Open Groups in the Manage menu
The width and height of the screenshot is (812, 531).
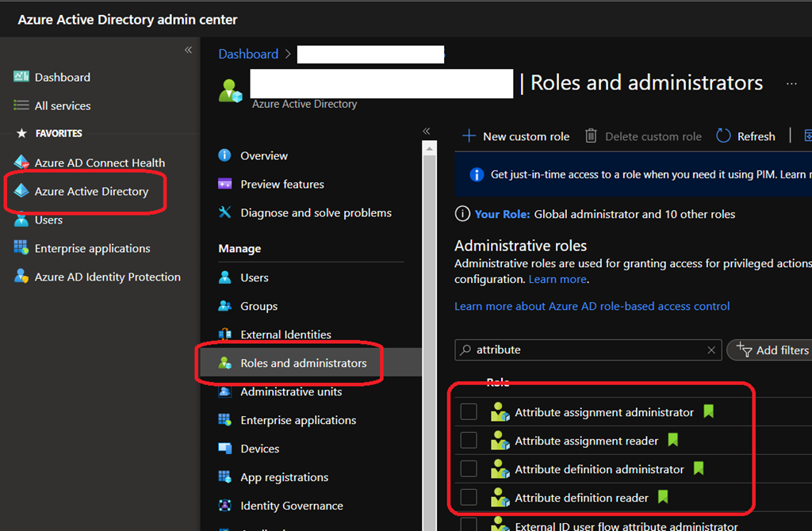tap(259, 306)
